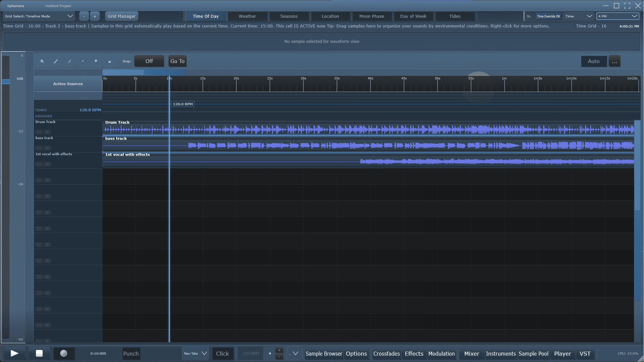Expand the 4 PM time dropdown
Viewport: 644px width, 362px height.
pos(618,16)
